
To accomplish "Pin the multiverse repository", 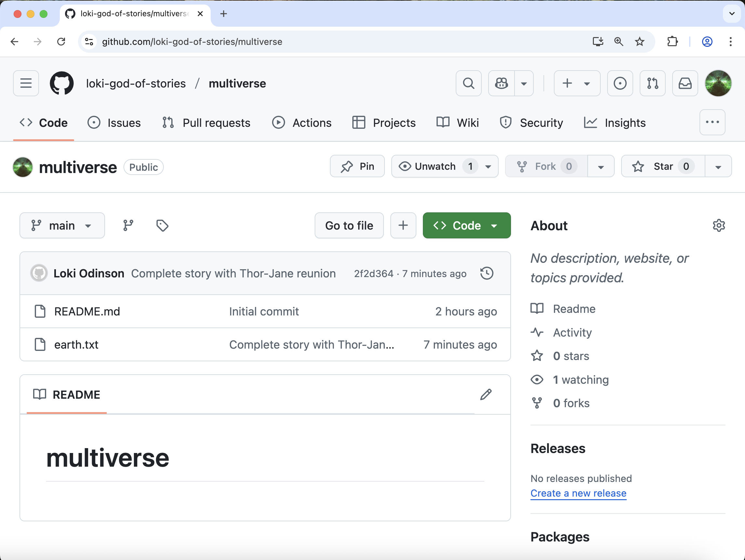I will [x=357, y=166].
